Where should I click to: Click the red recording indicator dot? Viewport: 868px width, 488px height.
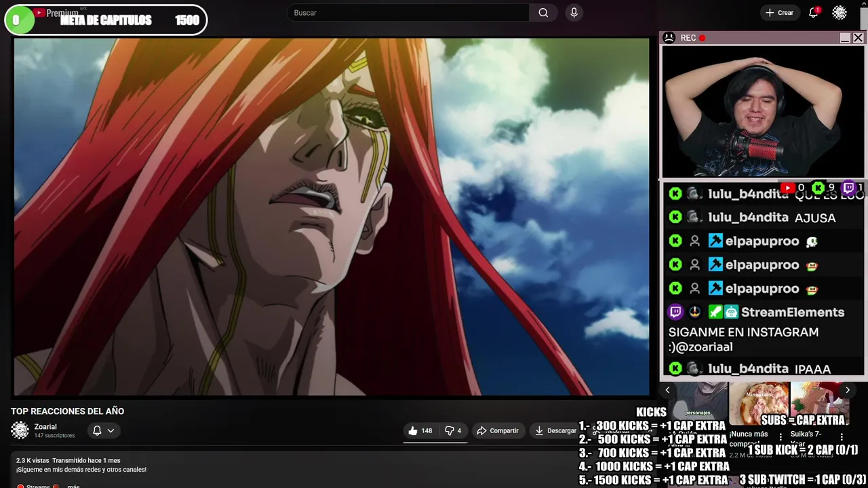(x=703, y=38)
